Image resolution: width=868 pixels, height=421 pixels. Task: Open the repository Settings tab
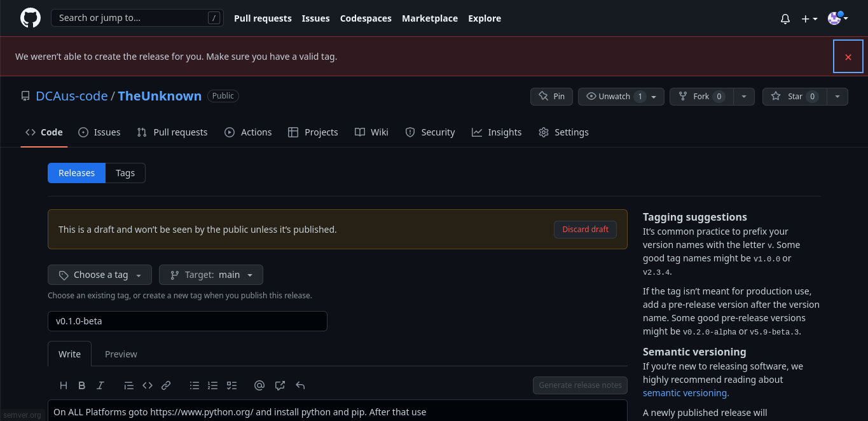(x=563, y=132)
